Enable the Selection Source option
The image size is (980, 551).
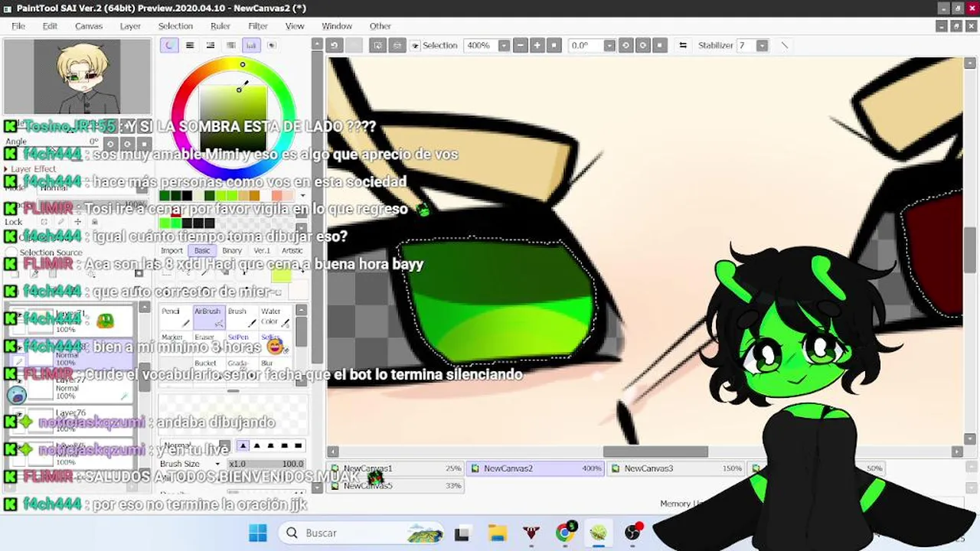coord(11,252)
